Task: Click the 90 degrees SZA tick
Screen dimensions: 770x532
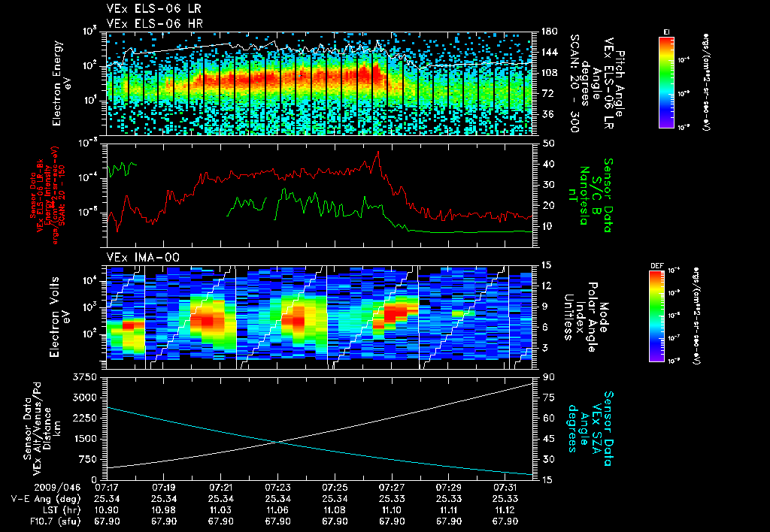Action: click(x=547, y=377)
